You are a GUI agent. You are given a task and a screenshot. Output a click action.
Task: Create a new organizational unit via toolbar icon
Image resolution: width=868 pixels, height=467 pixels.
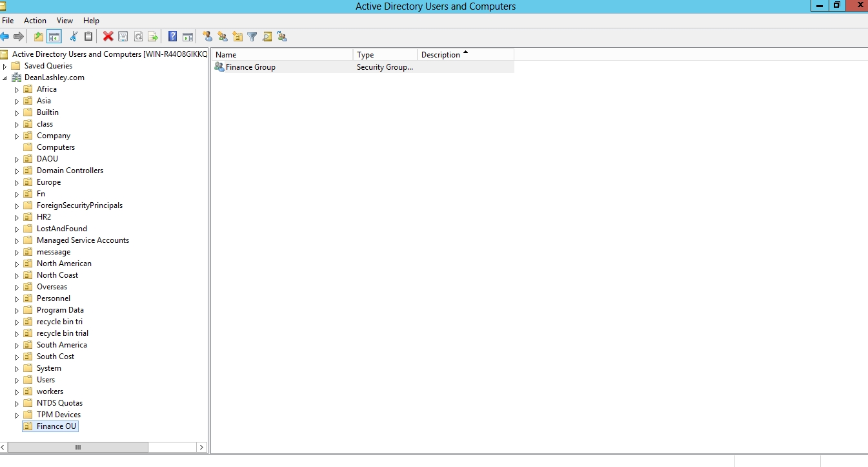coord(237,37)
